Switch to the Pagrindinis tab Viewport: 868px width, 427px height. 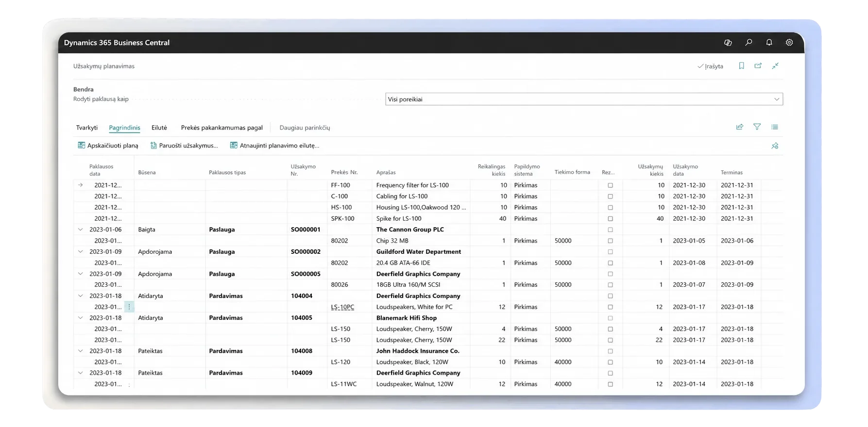124,128
